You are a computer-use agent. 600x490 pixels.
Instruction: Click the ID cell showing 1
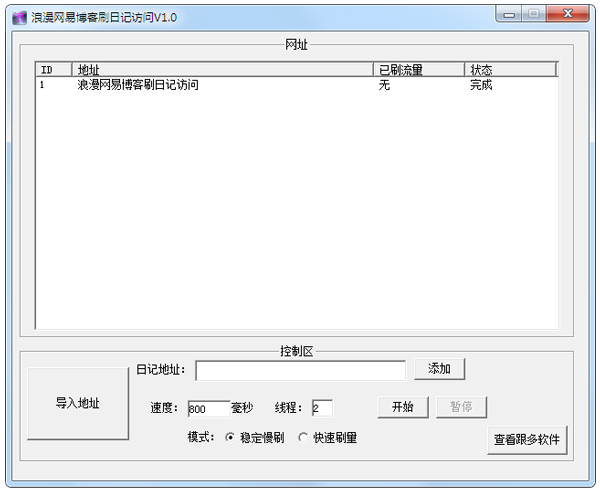click(x=42, y=85)
